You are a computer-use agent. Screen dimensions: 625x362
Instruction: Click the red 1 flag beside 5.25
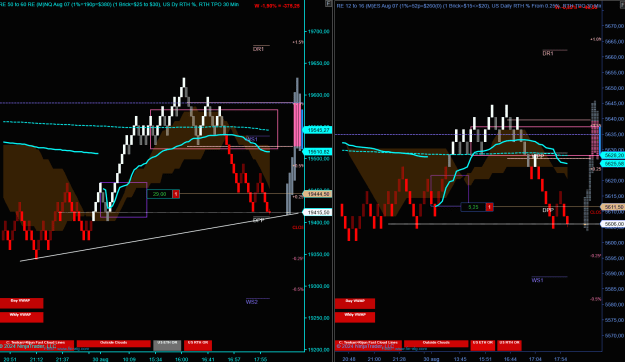[x=489, y=207]
